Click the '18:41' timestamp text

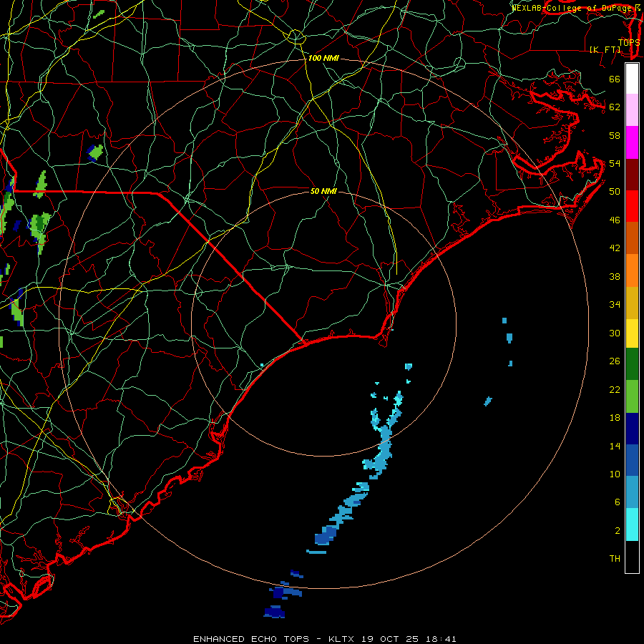pyautogui.click(x=440, y=639)
